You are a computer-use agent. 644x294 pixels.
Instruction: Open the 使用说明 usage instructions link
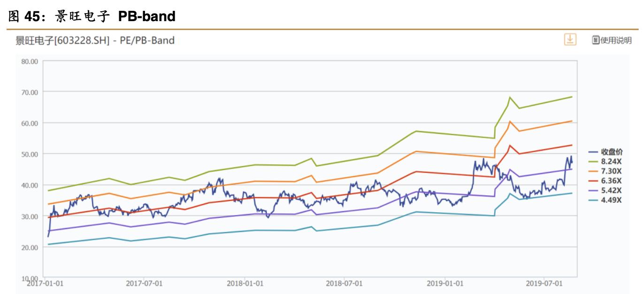(616, 40)
